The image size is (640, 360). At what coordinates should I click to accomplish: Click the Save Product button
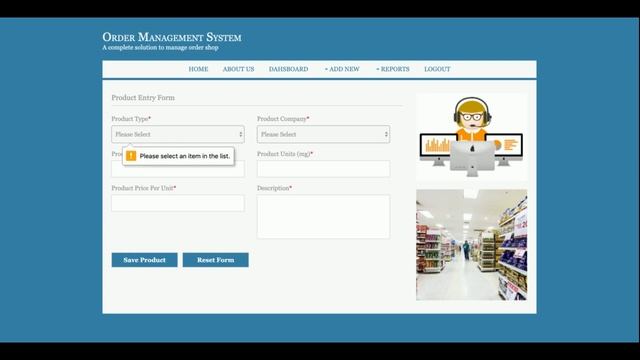pos(144,260)
